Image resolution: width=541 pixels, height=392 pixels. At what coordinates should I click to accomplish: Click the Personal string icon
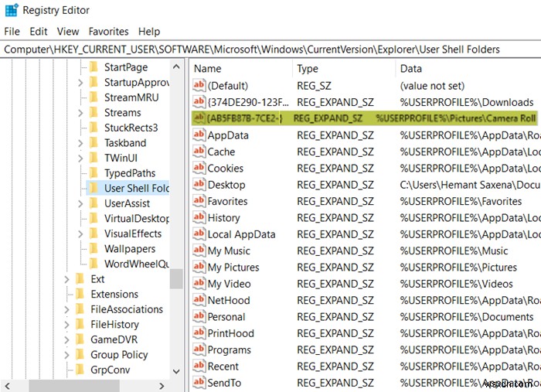point(199,316)
